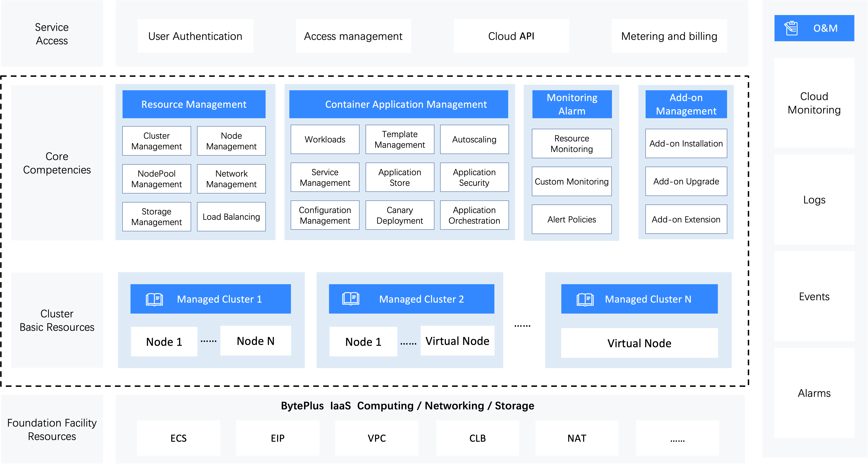The height and width of the screenshot is (464, 868).
Task: Open the Logs panel
Action: 814,200
